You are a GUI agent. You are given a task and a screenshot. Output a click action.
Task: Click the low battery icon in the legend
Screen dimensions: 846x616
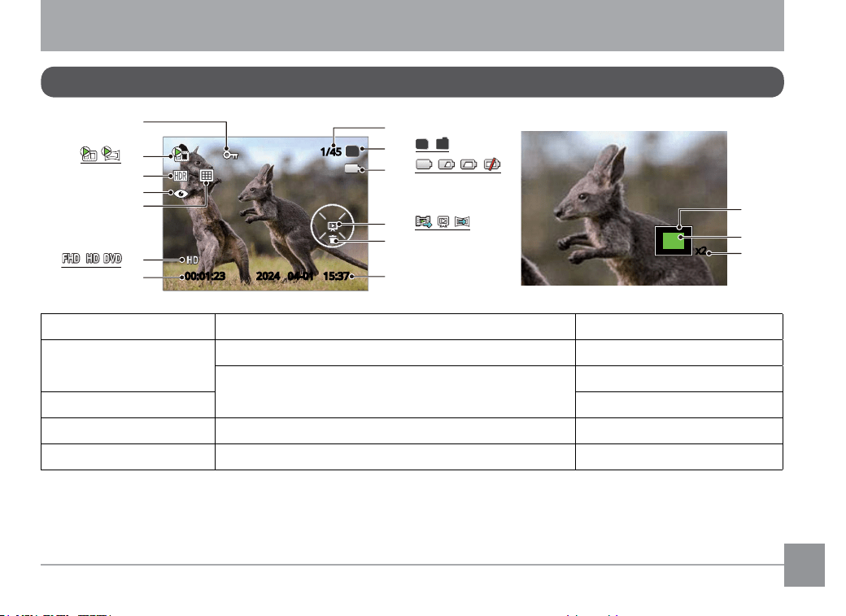tap(469, 164)
